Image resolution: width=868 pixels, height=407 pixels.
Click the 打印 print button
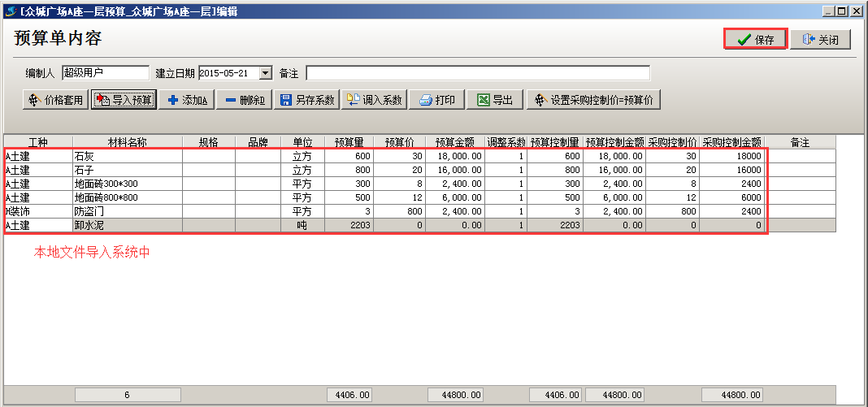click(437, 100)
